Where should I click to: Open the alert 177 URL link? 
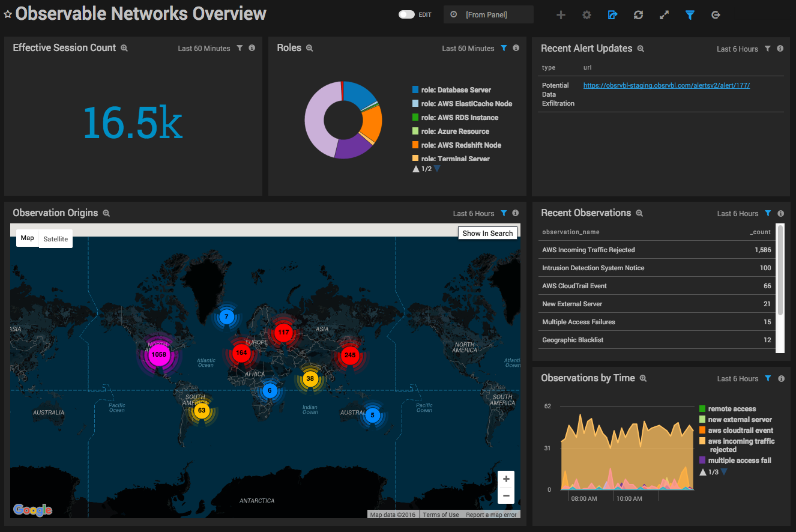pyautogui.click(x=666, y=85)
